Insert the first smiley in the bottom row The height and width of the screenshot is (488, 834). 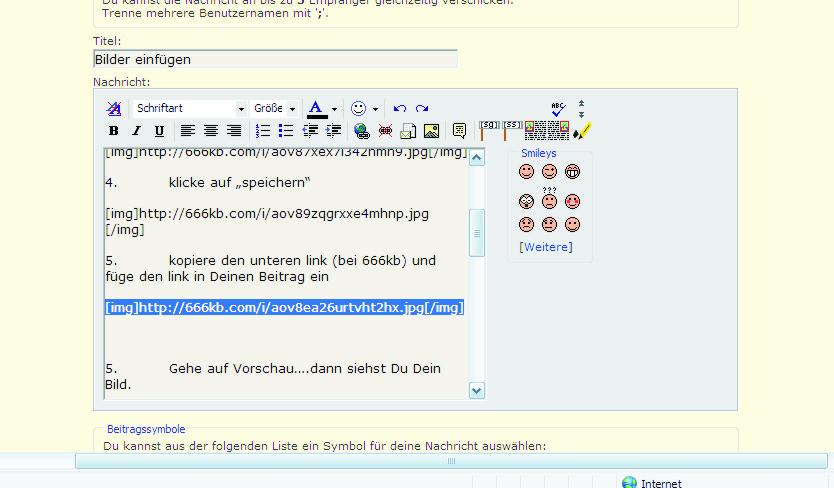point(526,225)
